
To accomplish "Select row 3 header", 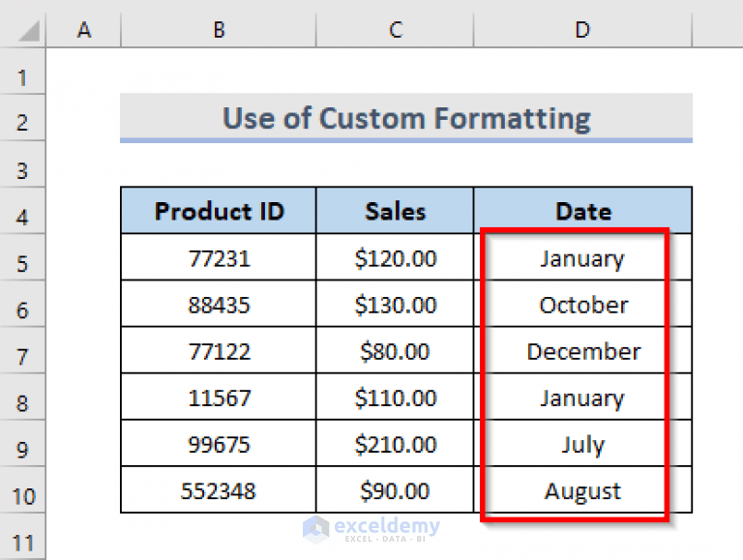I will coord(22,163).
